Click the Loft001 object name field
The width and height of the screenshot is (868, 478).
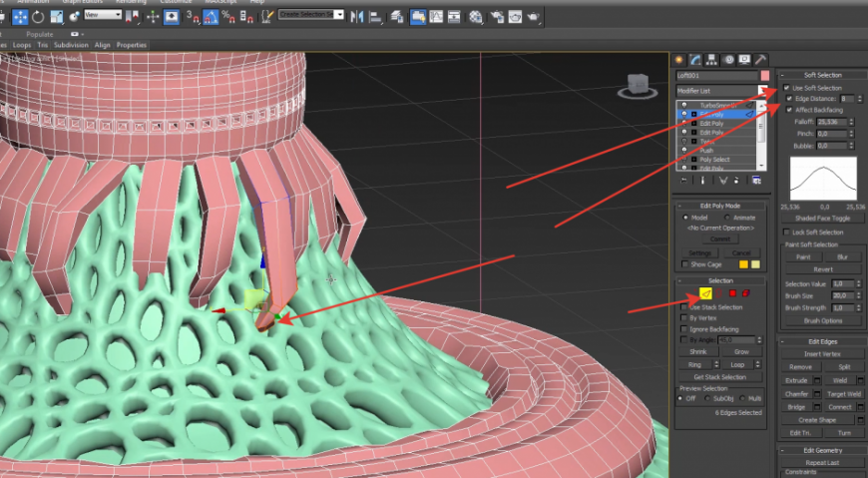pos(717,76)
